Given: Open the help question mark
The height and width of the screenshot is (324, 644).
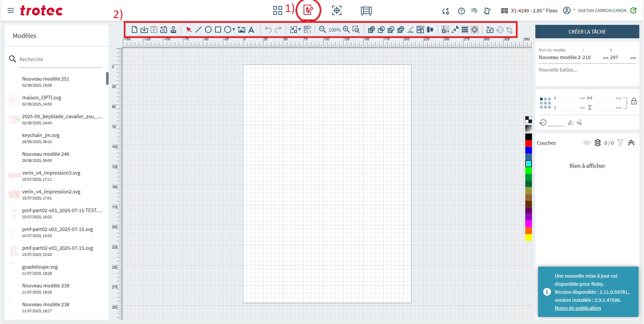Looking at the screenshot, I should point(462,11).
